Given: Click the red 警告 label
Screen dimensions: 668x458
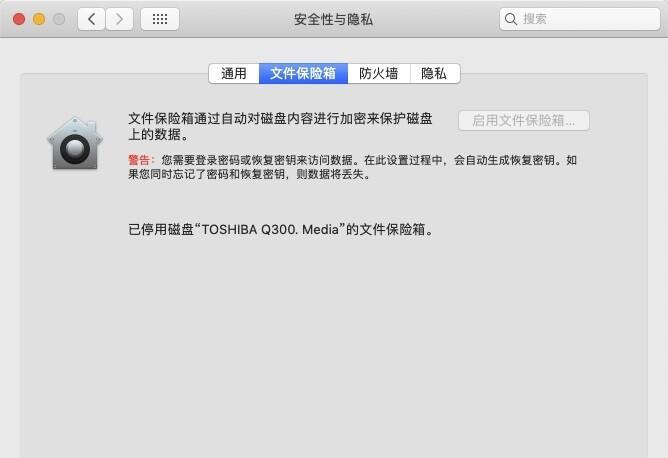Looking at the screenshot, I should [139, 160].
